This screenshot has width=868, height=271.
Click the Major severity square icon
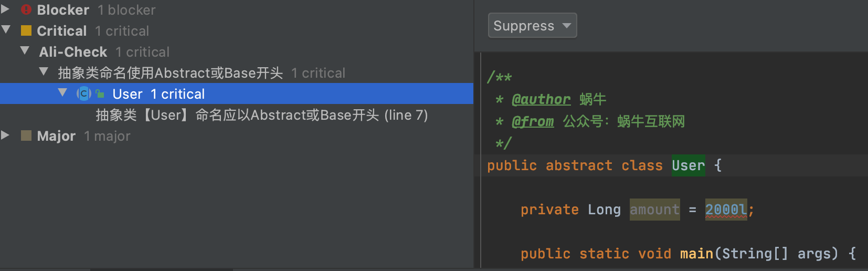click(26, 135)
